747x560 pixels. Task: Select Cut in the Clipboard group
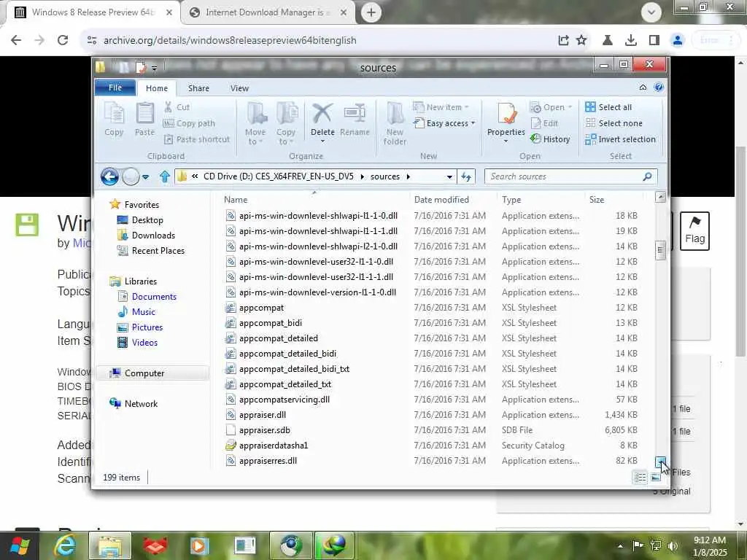point(177,107)
